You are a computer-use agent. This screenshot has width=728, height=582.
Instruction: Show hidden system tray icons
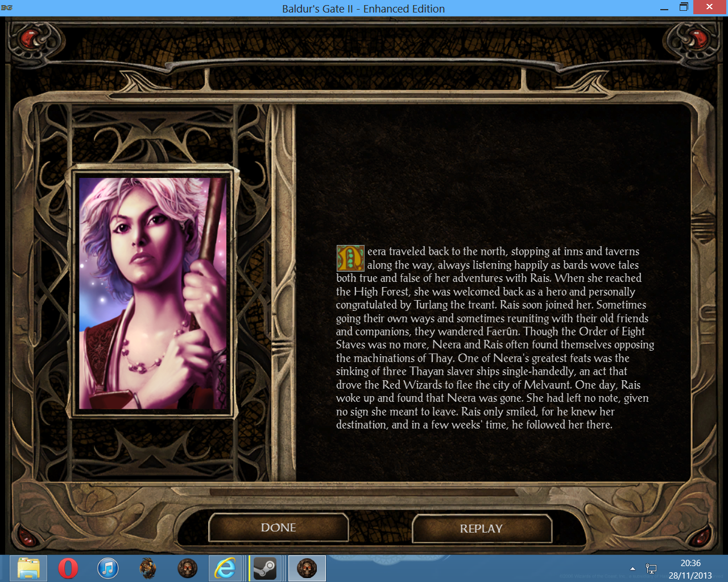(632, 568)
